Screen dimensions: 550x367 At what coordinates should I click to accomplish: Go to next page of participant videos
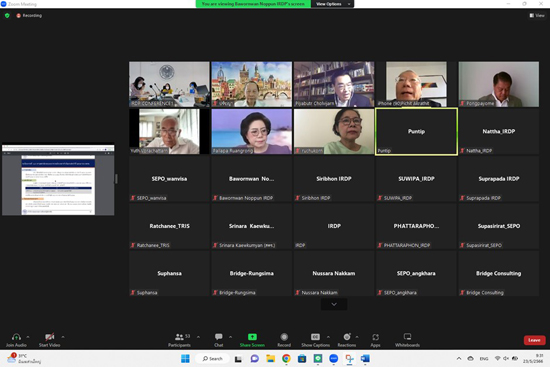[334, 304]
